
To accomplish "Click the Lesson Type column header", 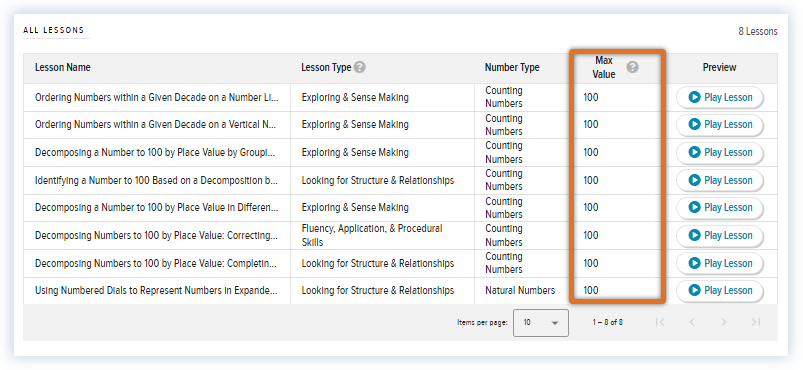I will [326, 67].
